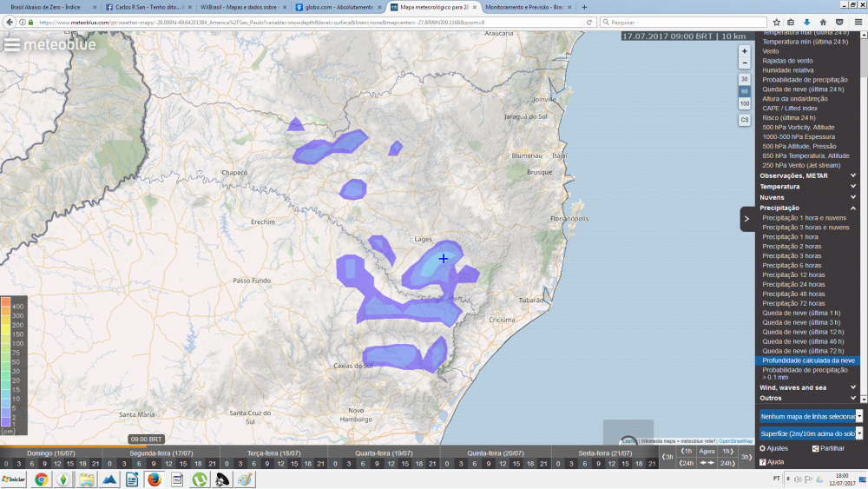Zoom out the map with minus button
The height and width of the screenshot is (489, 868).
(x=744, y=63)
